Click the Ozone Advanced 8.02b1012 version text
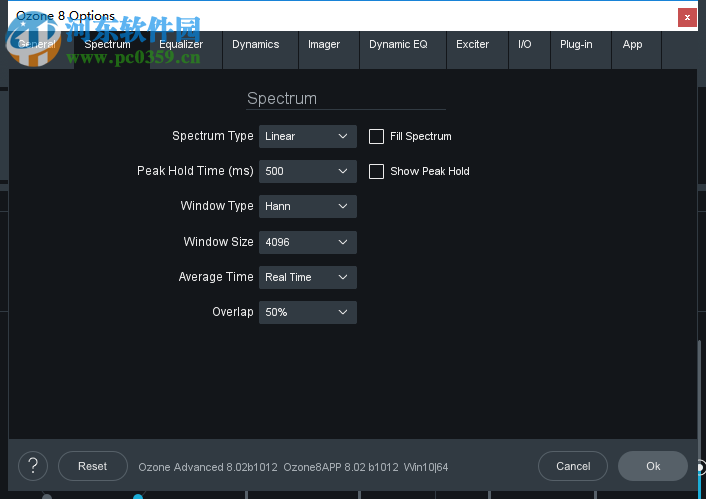This screenshot has height=499, width=706. point(208,467)
